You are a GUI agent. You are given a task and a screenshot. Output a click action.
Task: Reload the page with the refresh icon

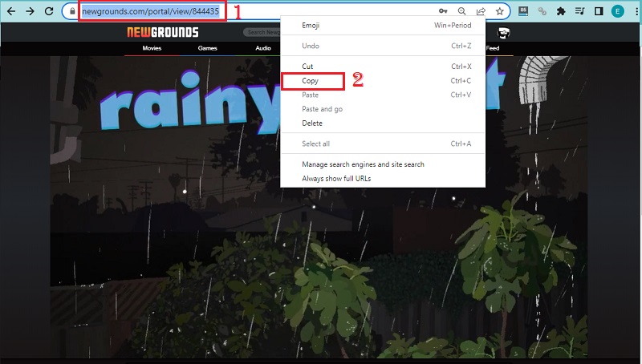[x=49, y=11]
